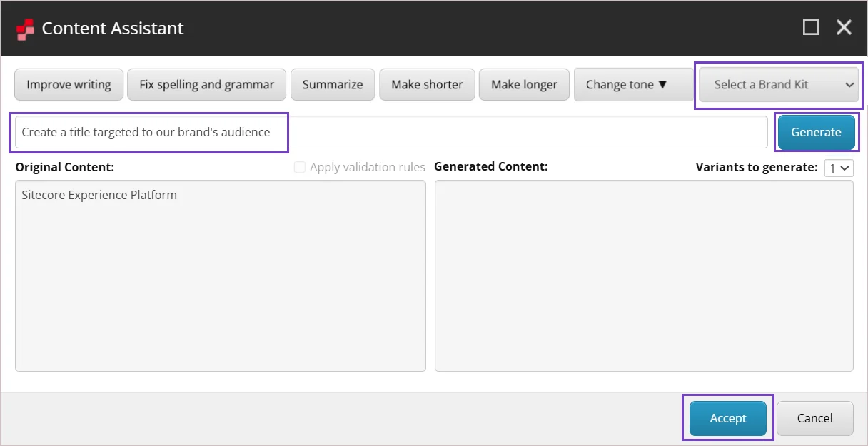Accept the generated content

click(728, 418)
